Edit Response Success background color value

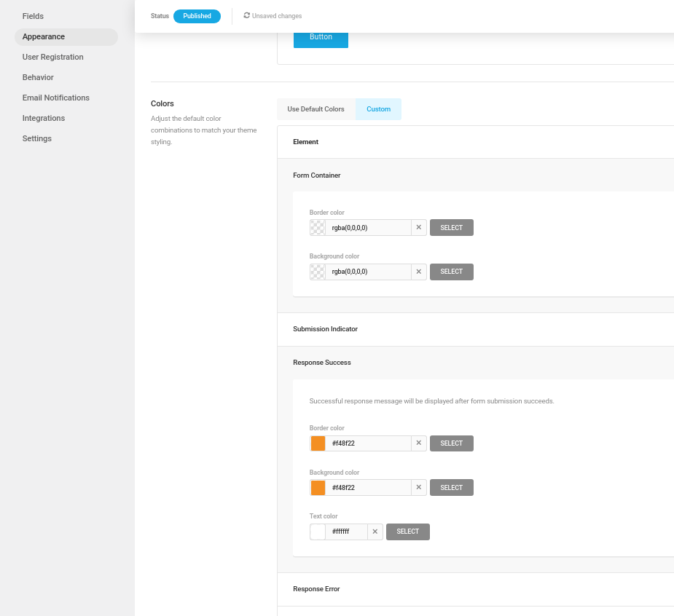pyautogui.click(x=368, y=488)
